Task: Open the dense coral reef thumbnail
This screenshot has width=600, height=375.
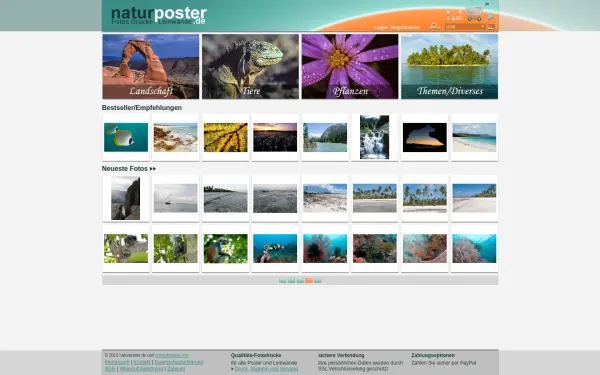Action: [x=375, y=249]
